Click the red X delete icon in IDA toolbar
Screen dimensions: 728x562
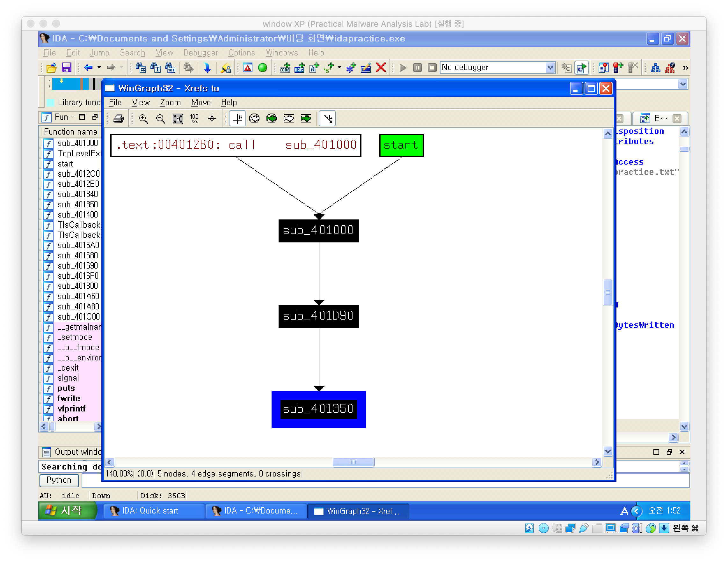[x=381, y=68]
